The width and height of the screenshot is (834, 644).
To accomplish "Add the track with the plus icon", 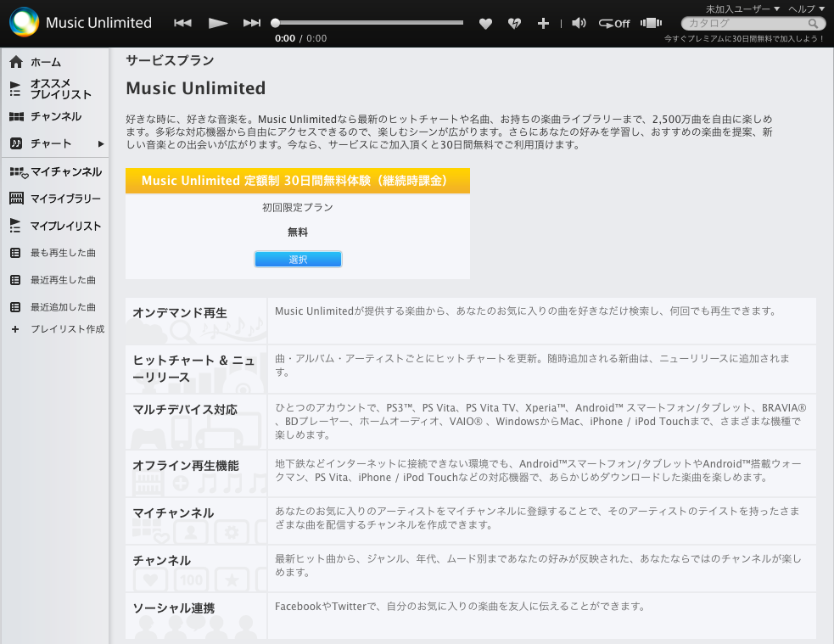I will coord(543,24).
